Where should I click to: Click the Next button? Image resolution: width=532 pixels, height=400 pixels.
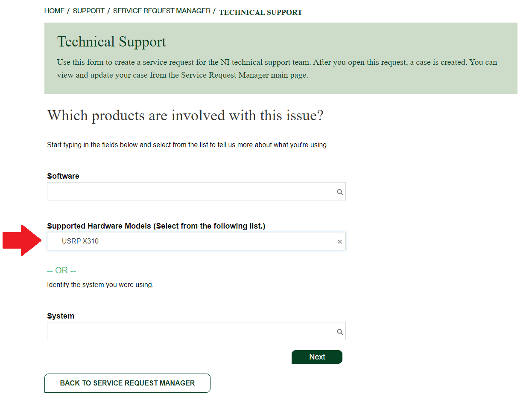click(317, 357)
